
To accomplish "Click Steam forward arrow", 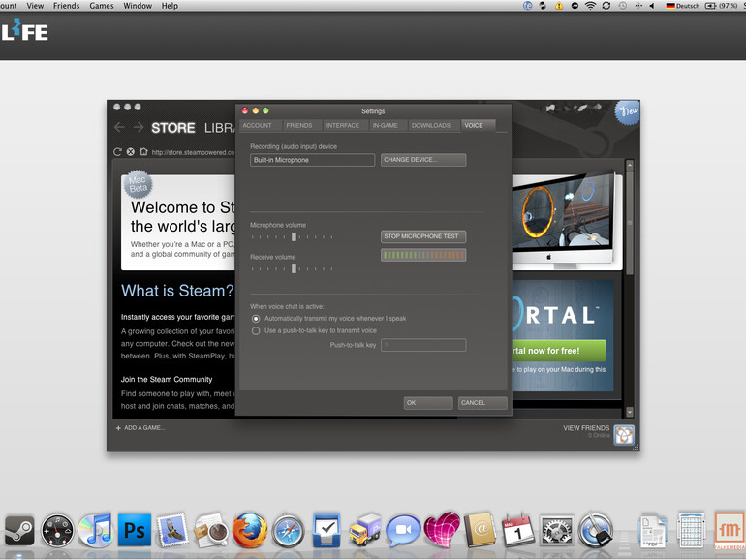I will click(x=139, y=127).
